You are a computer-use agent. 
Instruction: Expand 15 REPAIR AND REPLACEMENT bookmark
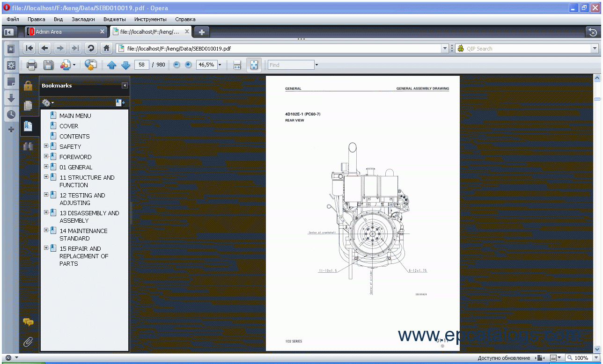coord(46,248)
